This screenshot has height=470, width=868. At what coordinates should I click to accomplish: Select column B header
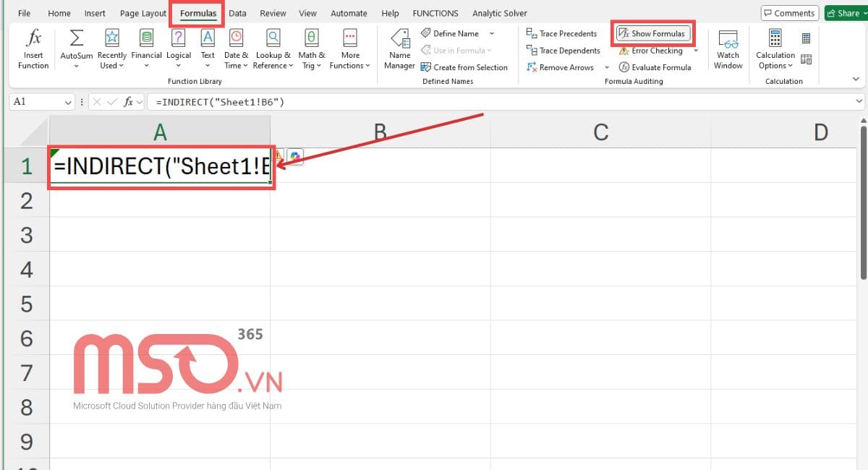(380, 132)
